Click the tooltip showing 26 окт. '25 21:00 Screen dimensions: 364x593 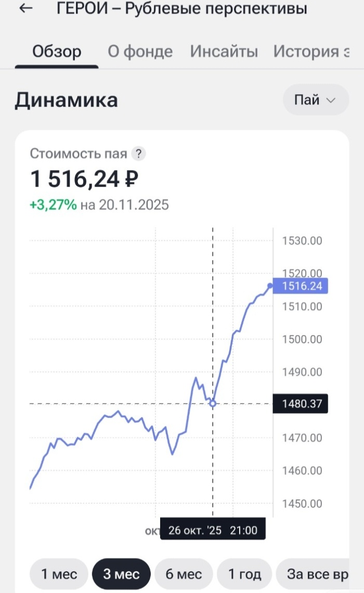212,530
